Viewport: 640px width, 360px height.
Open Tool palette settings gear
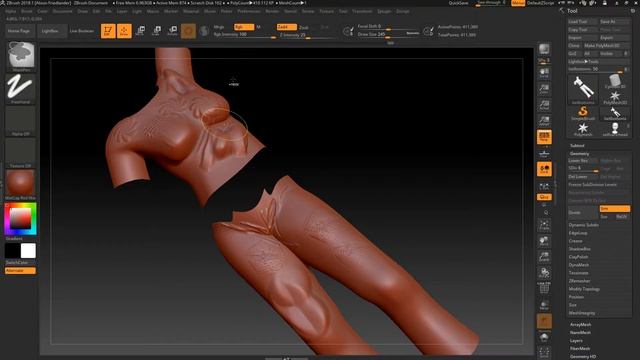[x=633, y=11]
